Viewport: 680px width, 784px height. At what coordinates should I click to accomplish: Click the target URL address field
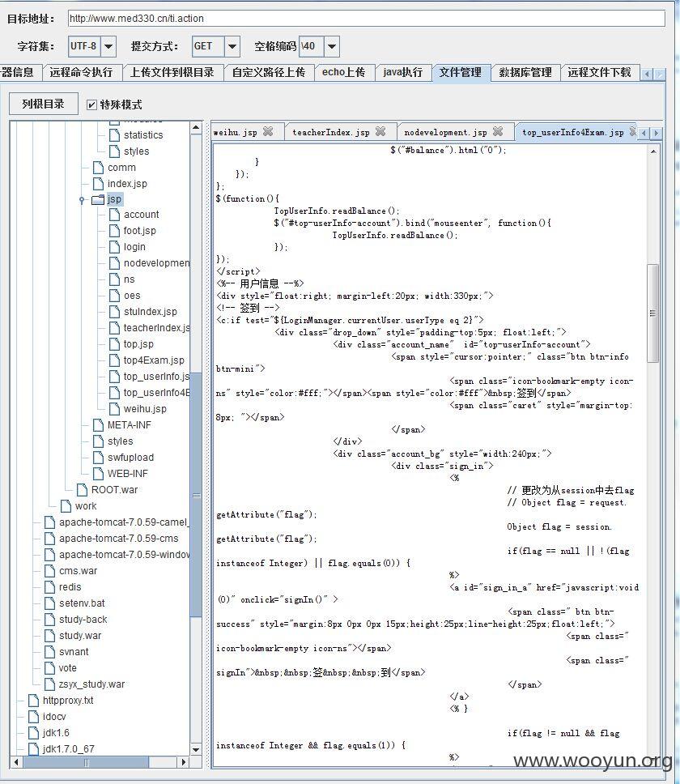[366, 19]
